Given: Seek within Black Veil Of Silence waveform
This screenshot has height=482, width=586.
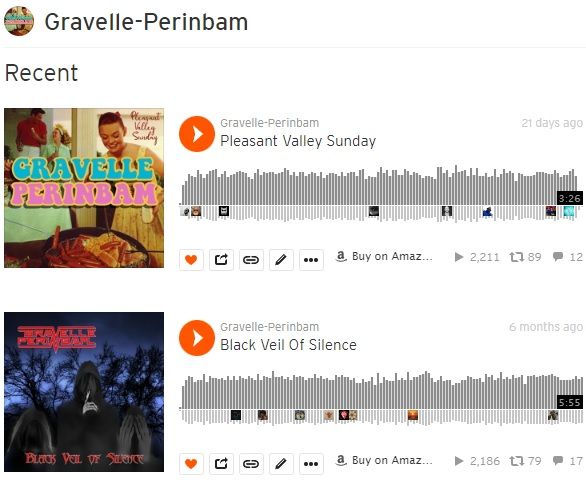Looking at the screenshot, I should [x=382, y=398].
